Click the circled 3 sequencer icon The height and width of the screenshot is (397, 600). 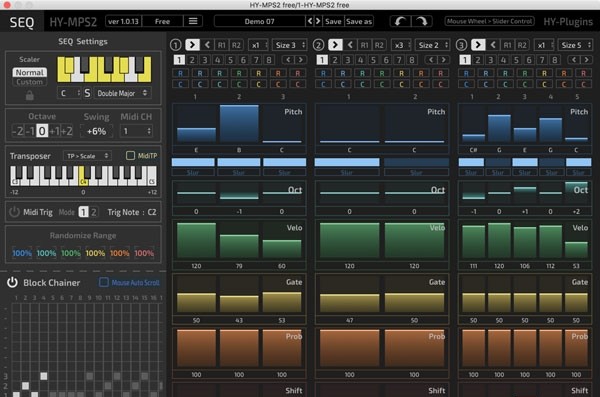coord(461,45)
